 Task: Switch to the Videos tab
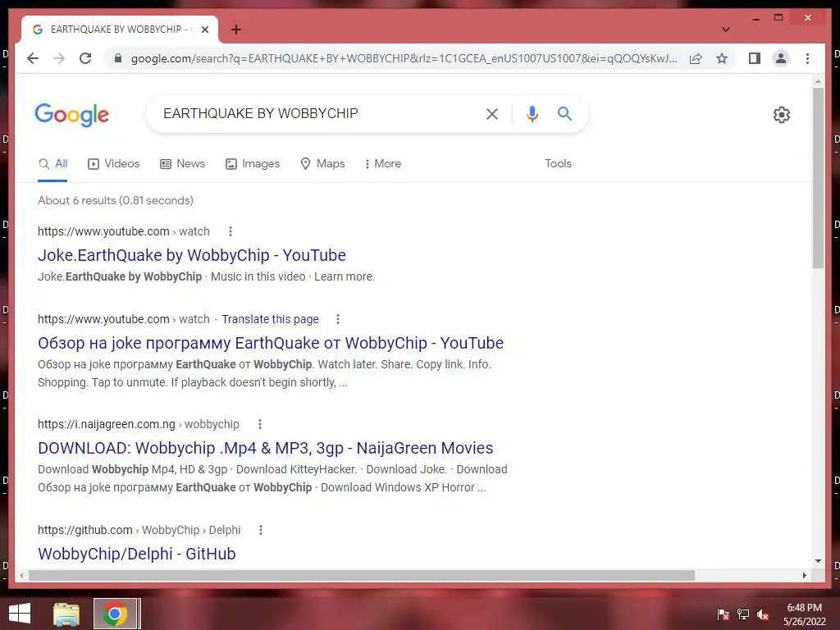113,164
